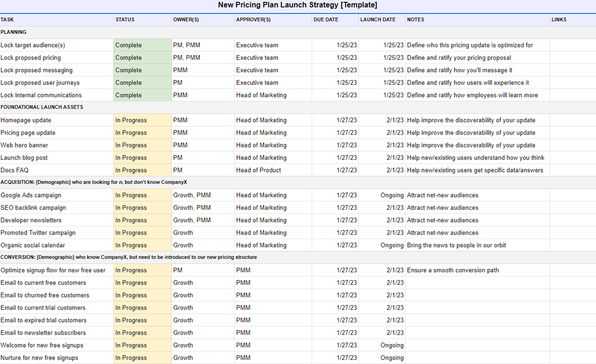Viewport: 596px width, 364px height.
Task: Select the ACQUISITION section heading row
Action: tap(298, 183)
